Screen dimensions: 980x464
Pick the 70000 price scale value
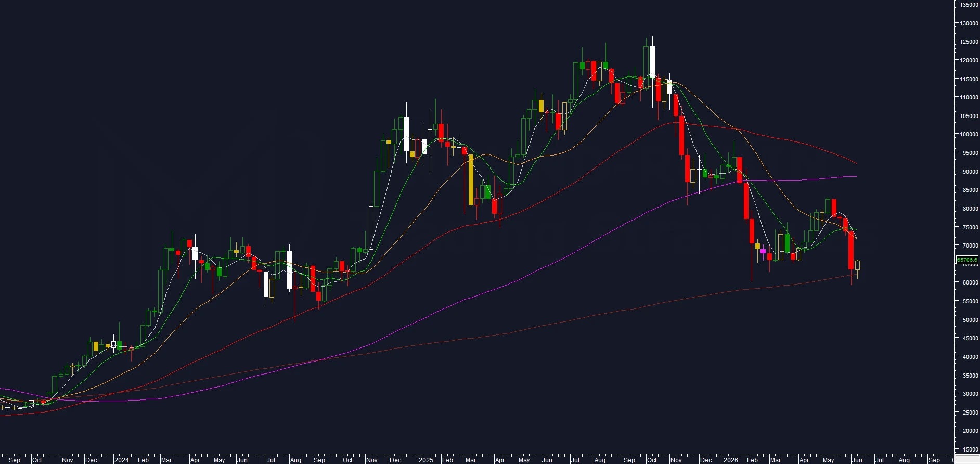click(x=970, y=246)
